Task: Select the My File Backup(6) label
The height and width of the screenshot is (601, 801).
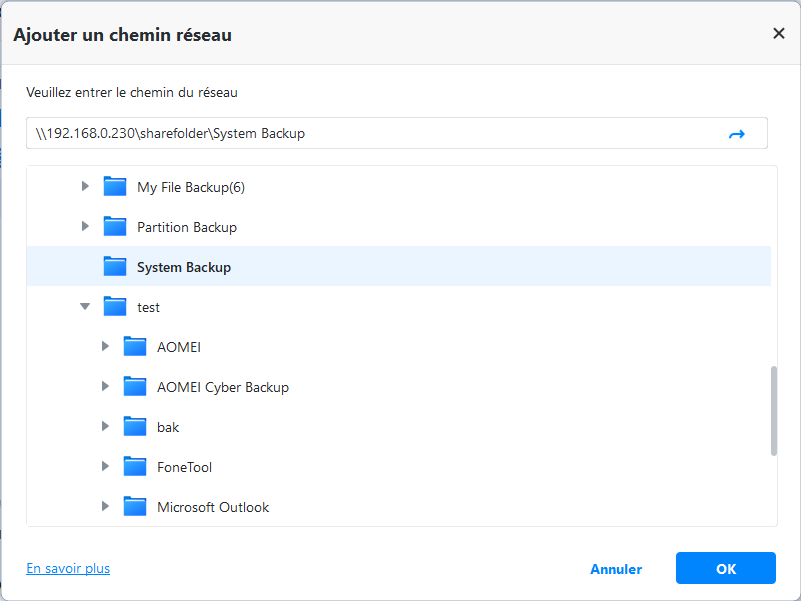Action: tap(191, 188)
